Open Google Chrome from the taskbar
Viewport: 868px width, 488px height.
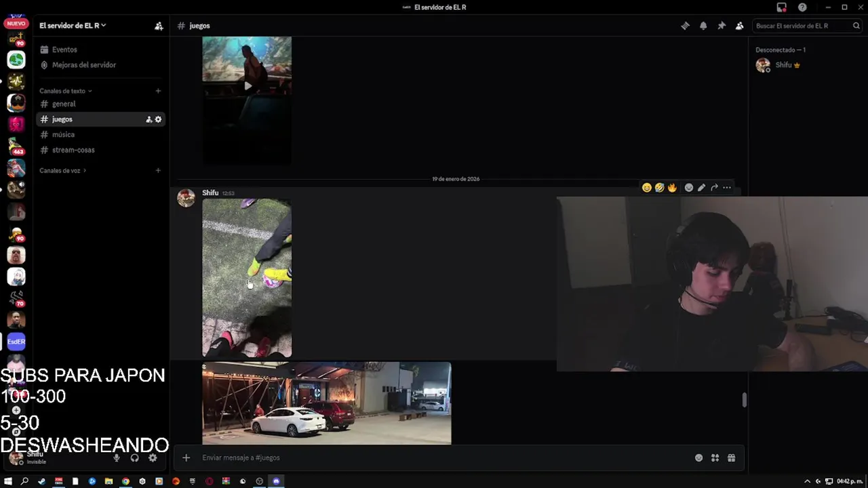coord(125,481)
